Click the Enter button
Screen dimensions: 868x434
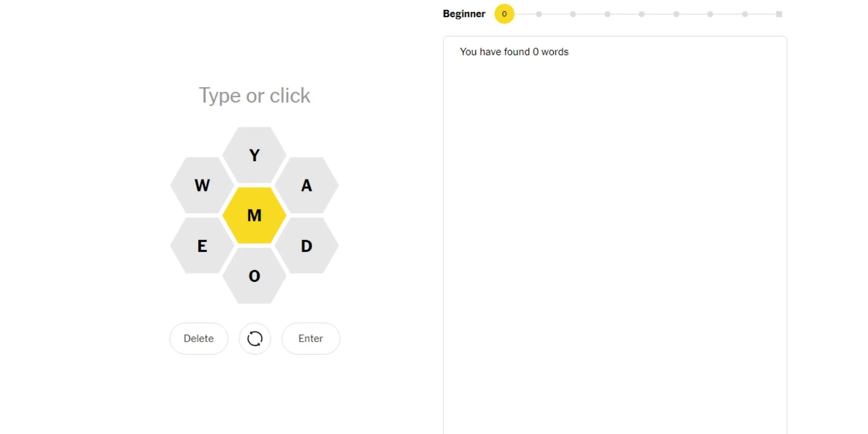click(311, 339)
